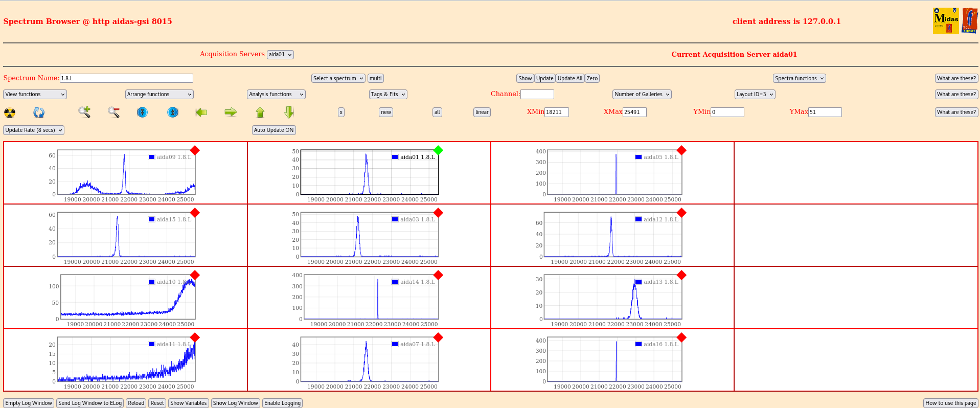
Task: Click the blue legend swatch for aida13
Action: tap(639, 282)
